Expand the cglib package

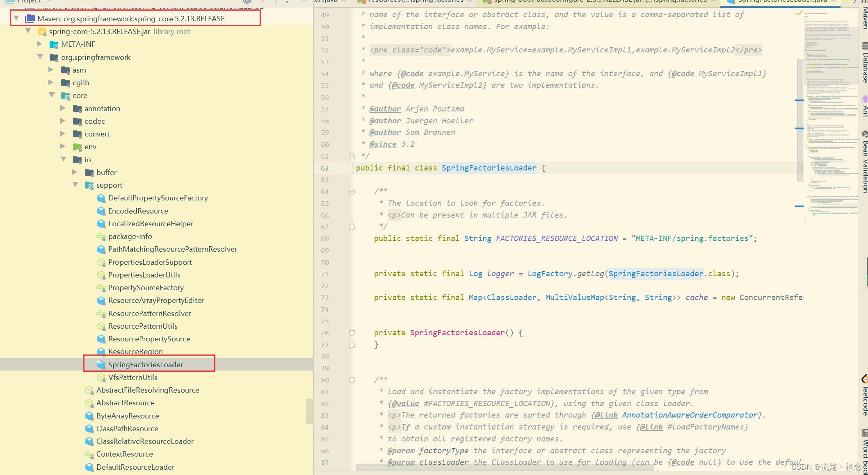click(x=51, y=82)
